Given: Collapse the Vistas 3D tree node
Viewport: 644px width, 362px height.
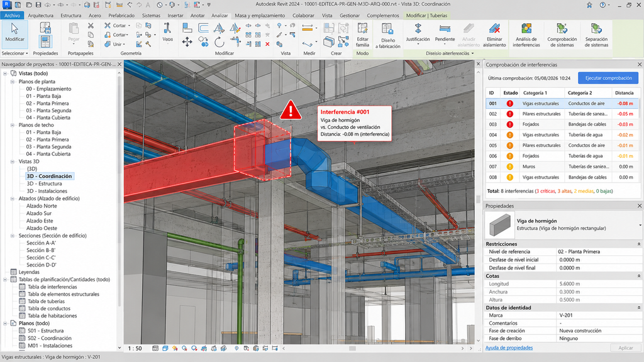Looking at the screenshot, I should (13, 162).
